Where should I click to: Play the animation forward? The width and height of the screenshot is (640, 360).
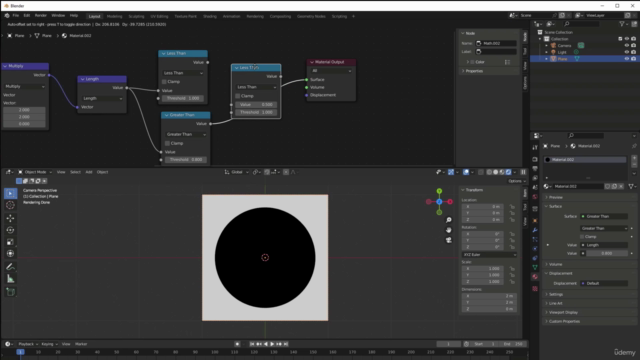[x=272, y=344]
